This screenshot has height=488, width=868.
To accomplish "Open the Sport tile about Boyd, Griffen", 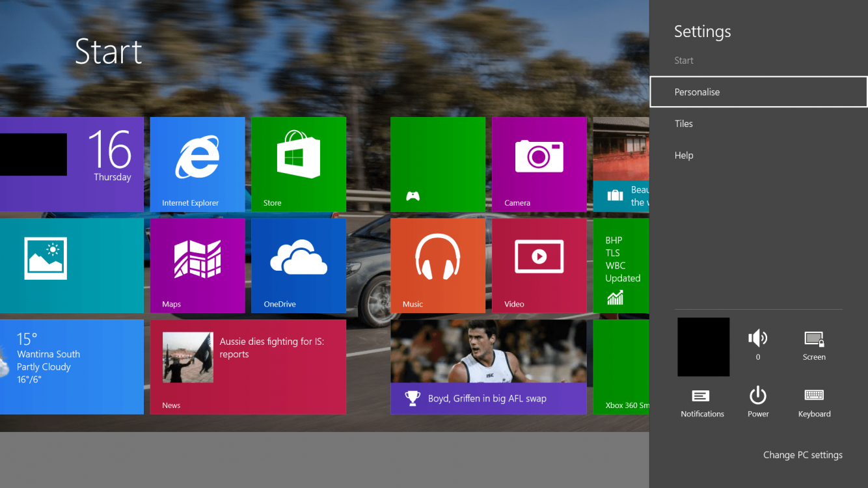I will 489,367.
